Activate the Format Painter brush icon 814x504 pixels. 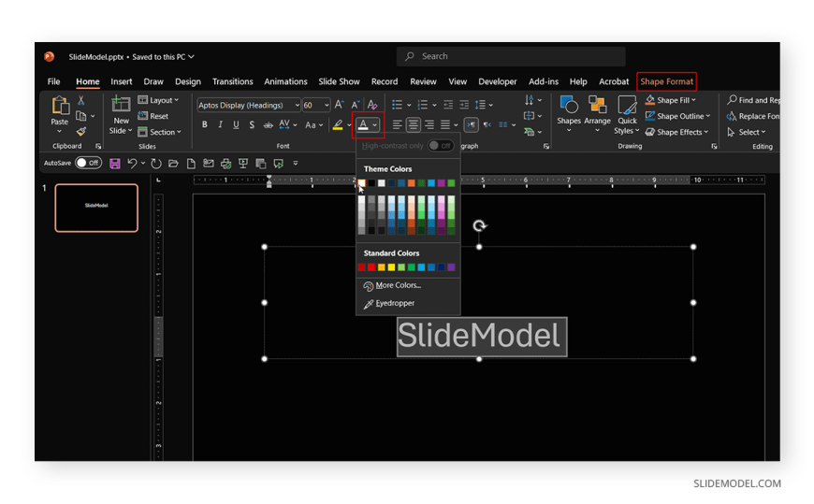click(81, 132)
